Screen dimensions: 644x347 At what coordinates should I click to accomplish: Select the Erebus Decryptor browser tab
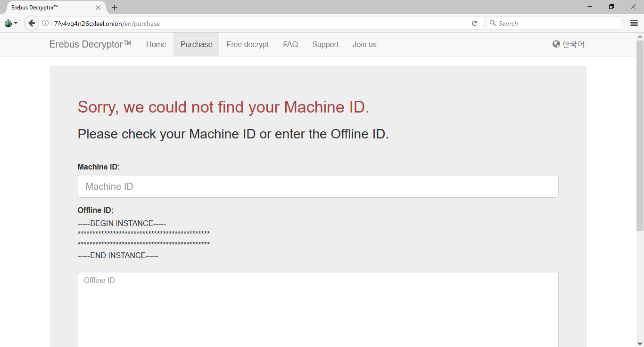point(54,8)
